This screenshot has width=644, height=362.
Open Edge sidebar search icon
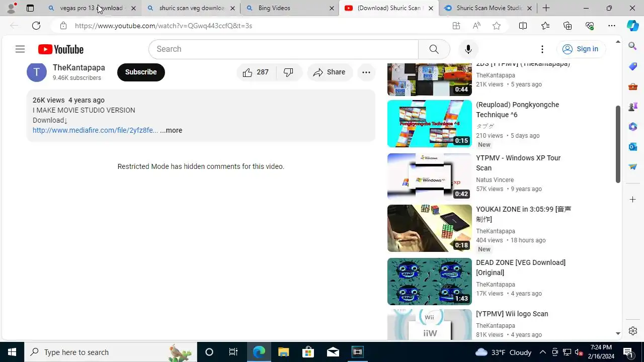point(633,46)
